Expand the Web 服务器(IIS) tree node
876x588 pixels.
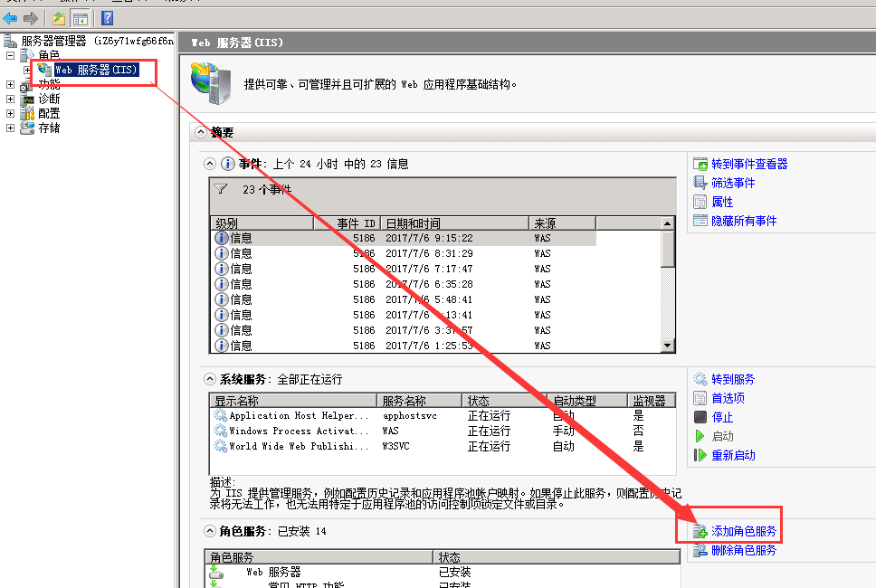[x=27, y=70]
